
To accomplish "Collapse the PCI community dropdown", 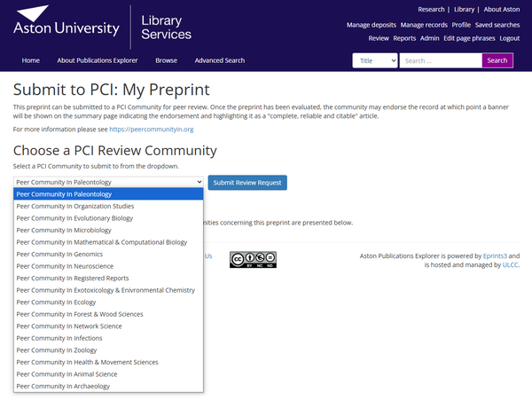I will tap(108, 182).
